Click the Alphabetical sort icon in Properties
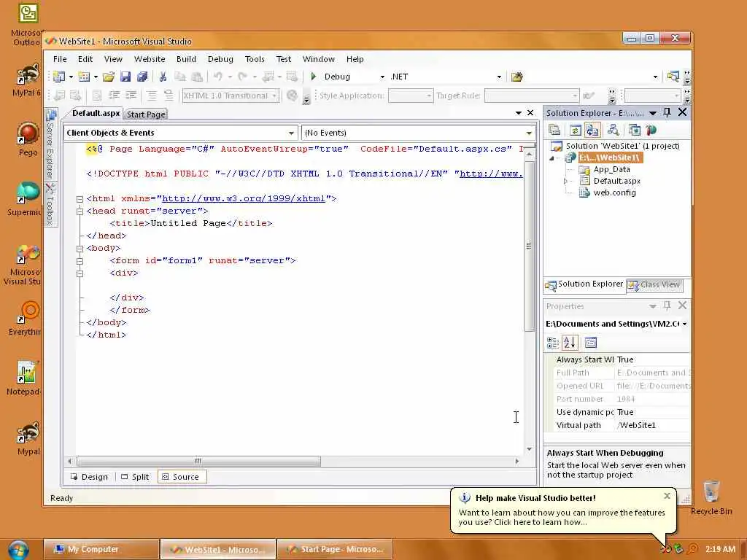Viewport: 747px width, 560px height. (x=570, y=343)
